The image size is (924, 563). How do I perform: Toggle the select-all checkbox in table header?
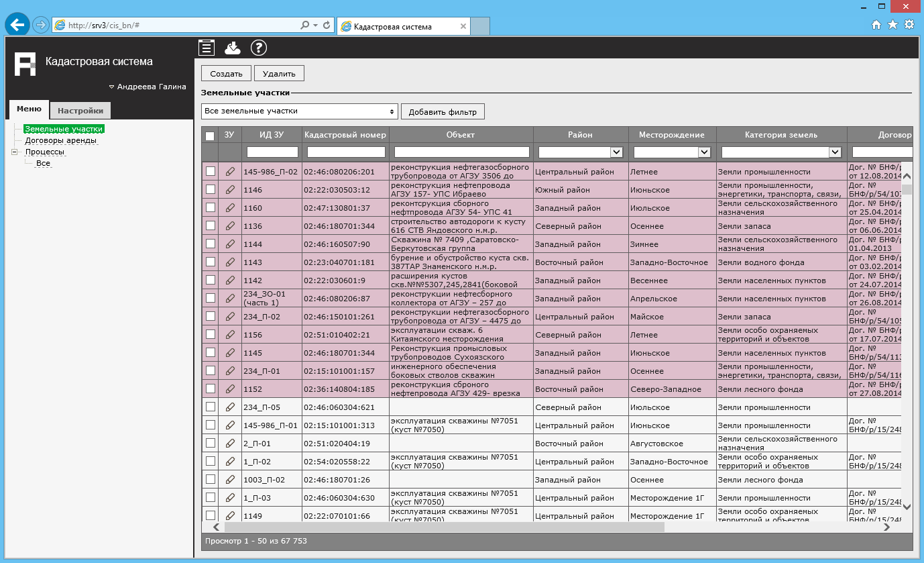tap(210, 136)
